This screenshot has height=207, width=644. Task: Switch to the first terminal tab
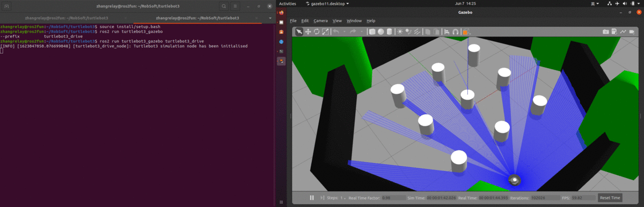66,18
